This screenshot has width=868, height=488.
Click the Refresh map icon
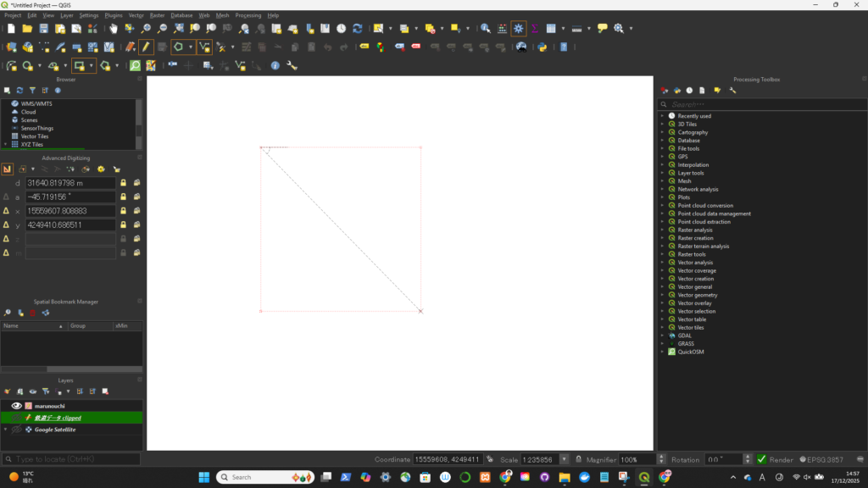click(x=357, y=28)
